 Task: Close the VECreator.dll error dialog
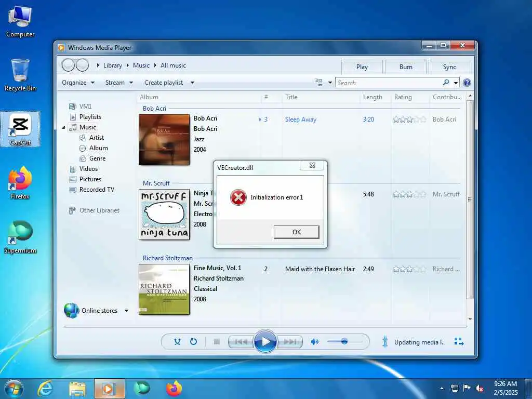tap(312, 165)
